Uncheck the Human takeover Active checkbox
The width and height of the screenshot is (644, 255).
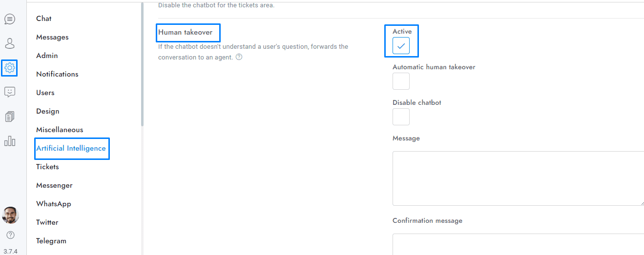point(401,46)
